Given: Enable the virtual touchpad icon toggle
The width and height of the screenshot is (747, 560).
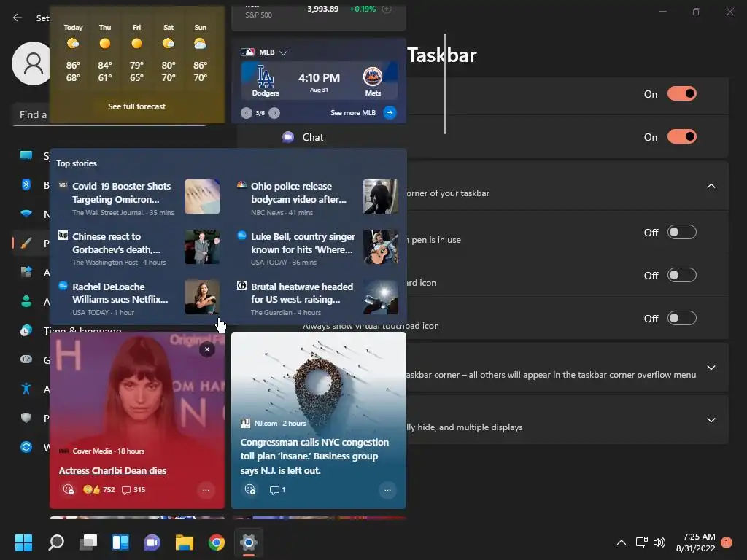Looking at the screenshot, I should click(x=682, y=318).
